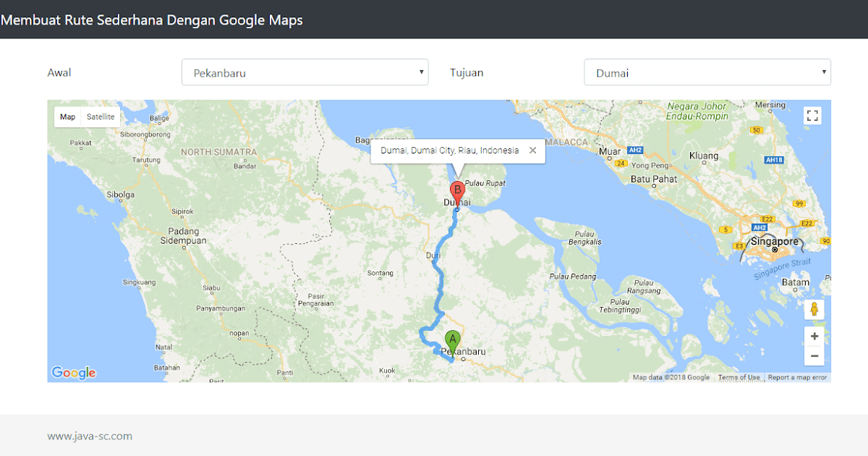Click the Pulau Tebingtinggi label
The width and height of the screenshot is (868, 456).
coord(621,305)
